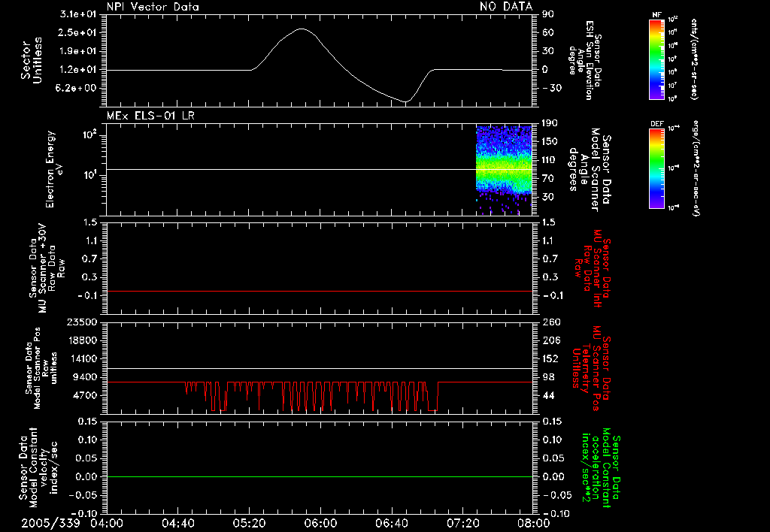Click the green velocity line

point(319,476)
